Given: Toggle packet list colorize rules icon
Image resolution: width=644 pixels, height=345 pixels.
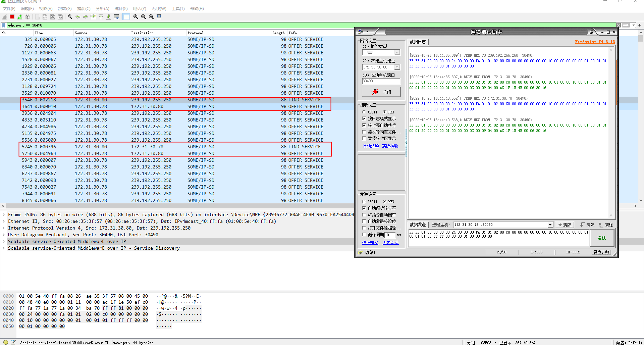Looking at the screenshot, I should tap(126, 17).
